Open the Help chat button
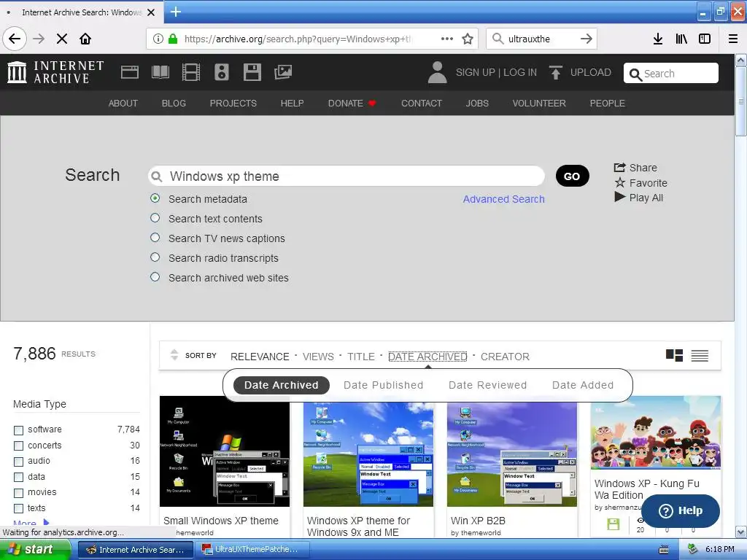Image resolution: width=747 pixels, height=560 pixels. tap(681, 510)
